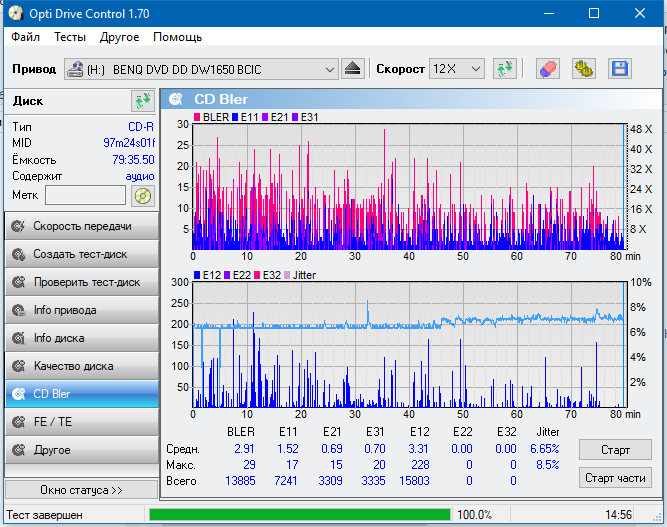Image resolution: width=667 pixels, height=527 pixels.
Task: Eject the disc with the eject icon
Action: pyautogui.click(x=352, y=69)
